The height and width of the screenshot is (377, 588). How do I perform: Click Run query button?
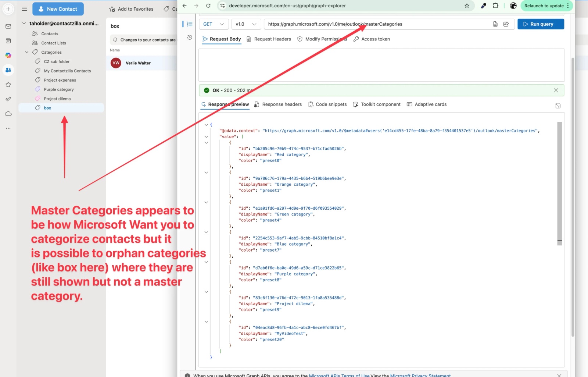(x=541, y=24)
